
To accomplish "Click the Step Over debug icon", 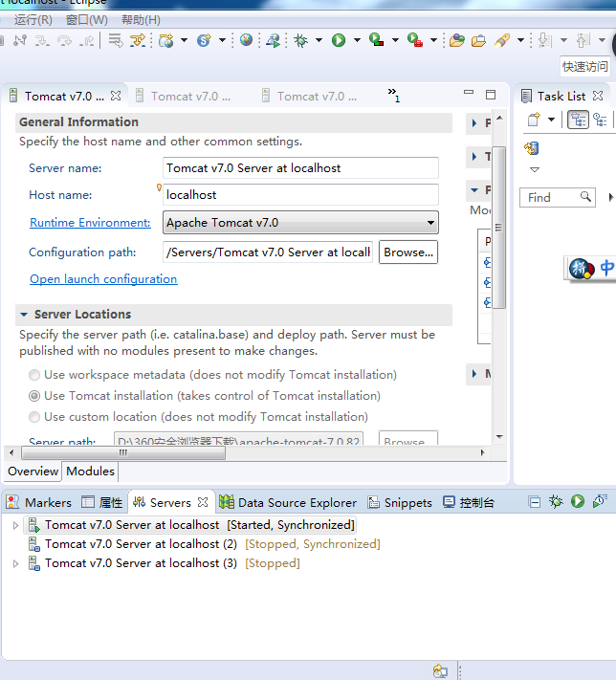I will pyautogui.click(x=65, y=41).
